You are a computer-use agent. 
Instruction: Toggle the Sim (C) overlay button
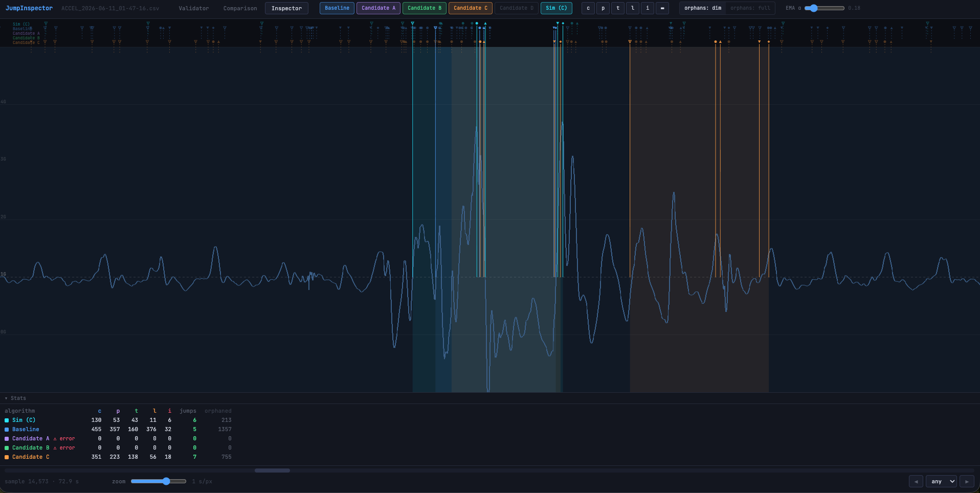tap(556, 8)
